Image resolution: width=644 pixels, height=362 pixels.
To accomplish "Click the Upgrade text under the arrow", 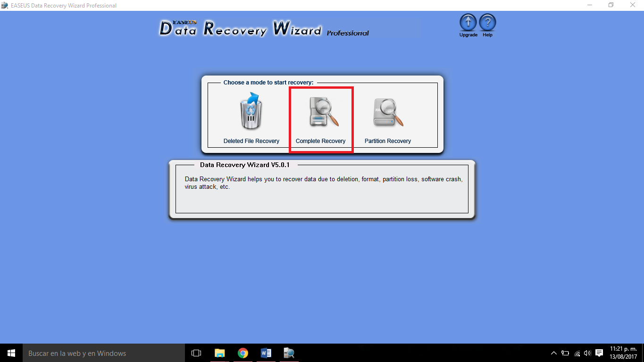I will click(468, 35).
